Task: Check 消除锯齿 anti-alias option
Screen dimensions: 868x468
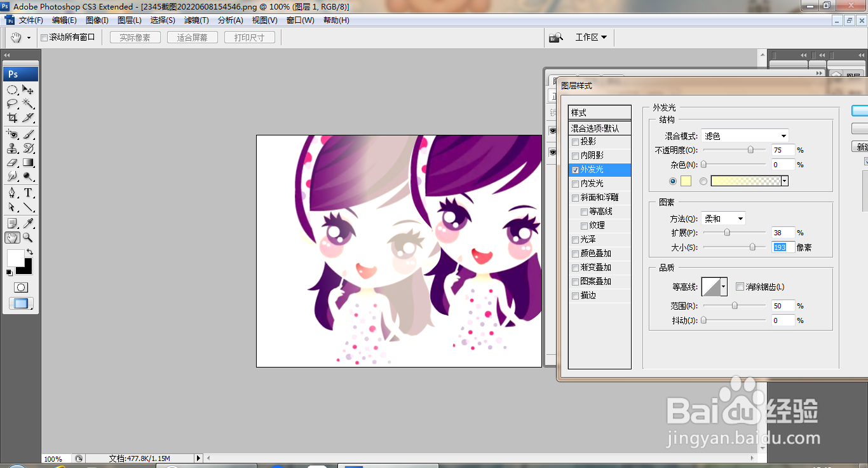Action: click(740, 287)
